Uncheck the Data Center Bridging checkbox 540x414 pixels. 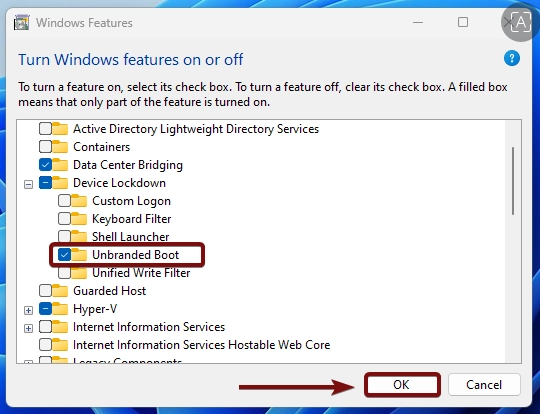pos(45,165)
